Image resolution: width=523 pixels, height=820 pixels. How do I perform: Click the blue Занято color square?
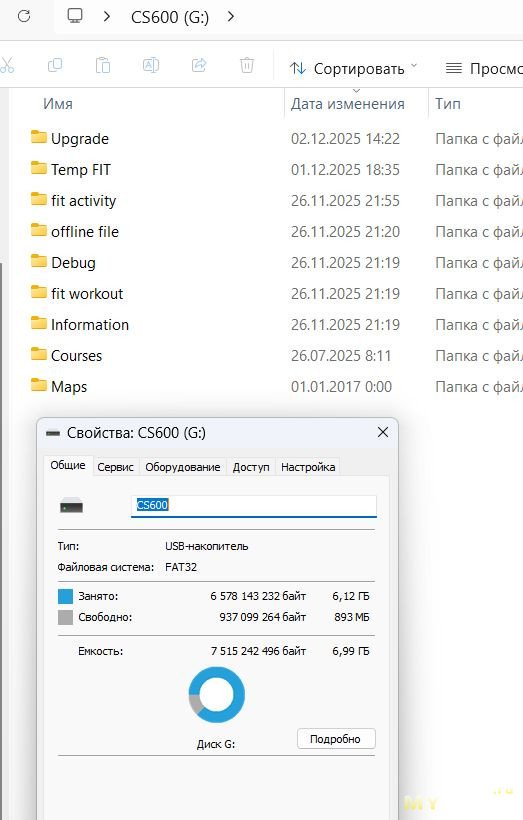click(x=65, y=596)
